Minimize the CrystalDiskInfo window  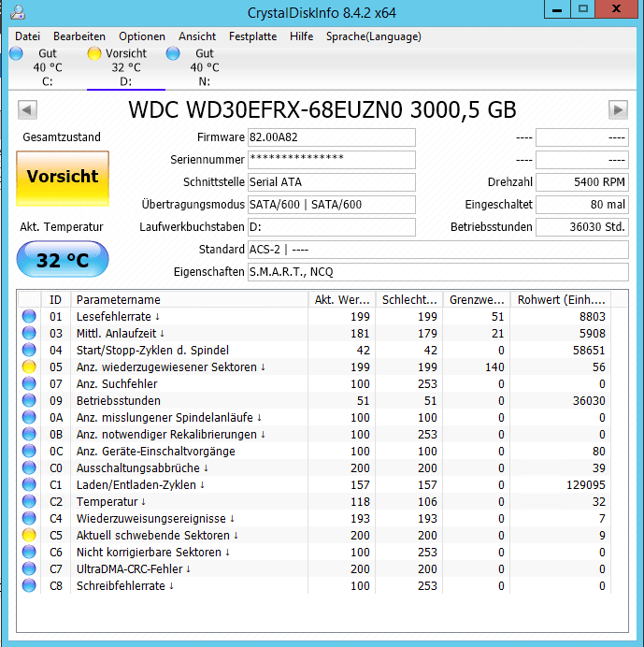click(557, 9)
